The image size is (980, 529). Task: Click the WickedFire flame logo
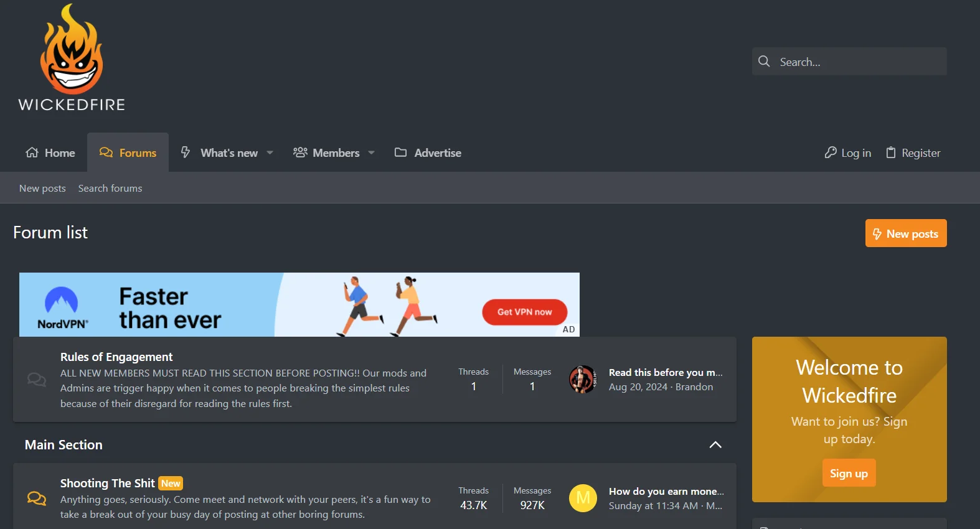[72, 58]
